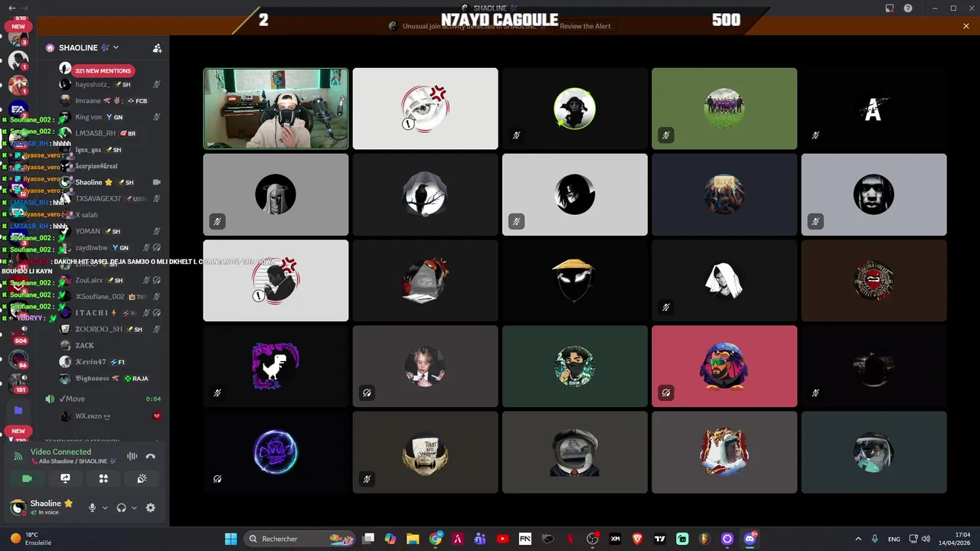Click the Video Connected status text
Screen dimensions: 980x551
[60, 452]
